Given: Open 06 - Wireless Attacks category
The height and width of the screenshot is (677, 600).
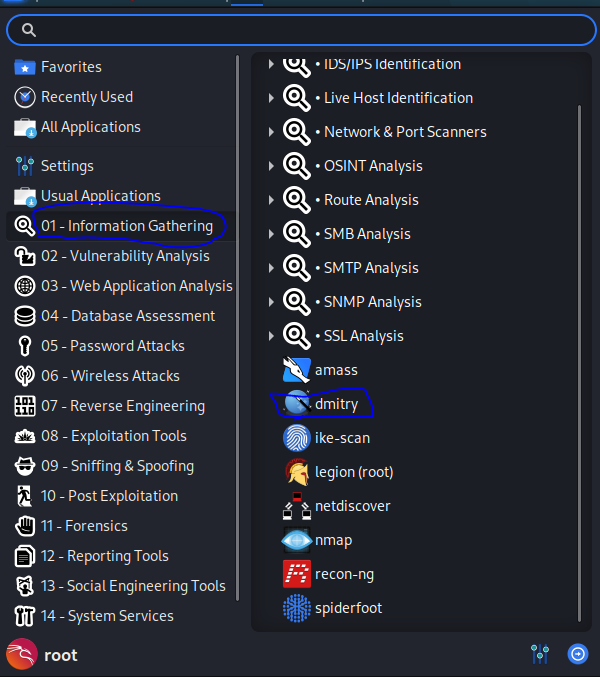Looking at the screenshot, I should coord(121,376).
